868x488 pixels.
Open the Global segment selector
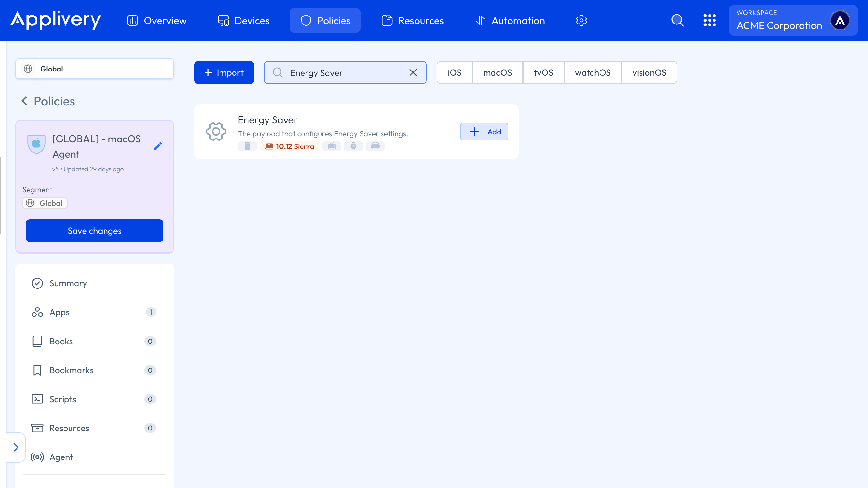(x=94, y=69)
